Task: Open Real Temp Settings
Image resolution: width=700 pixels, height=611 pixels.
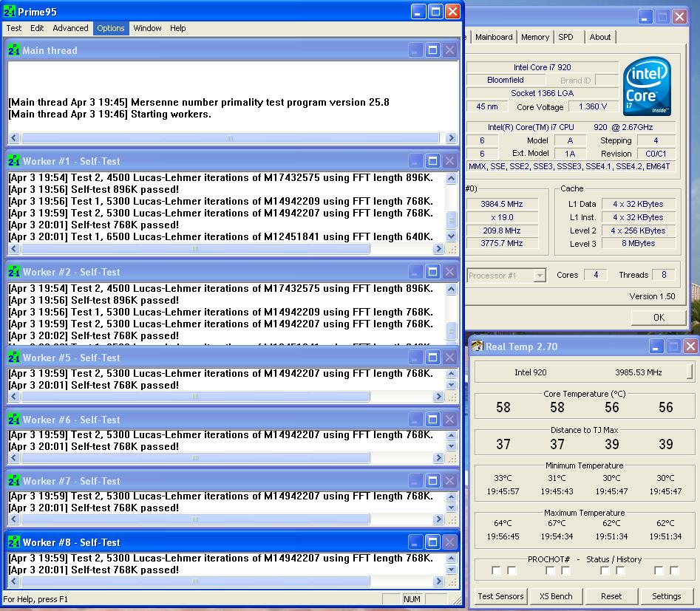Action: point(667,596)
